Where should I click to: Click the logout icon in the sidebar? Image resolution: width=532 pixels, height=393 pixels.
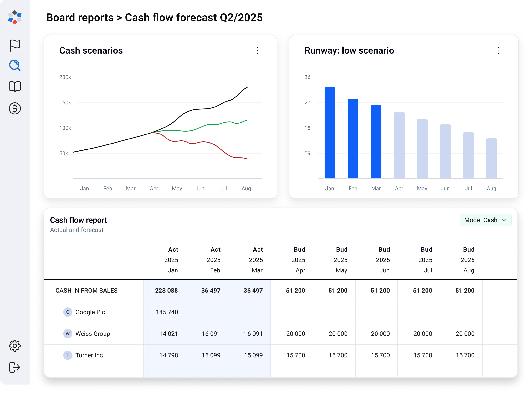coord(15,368)
